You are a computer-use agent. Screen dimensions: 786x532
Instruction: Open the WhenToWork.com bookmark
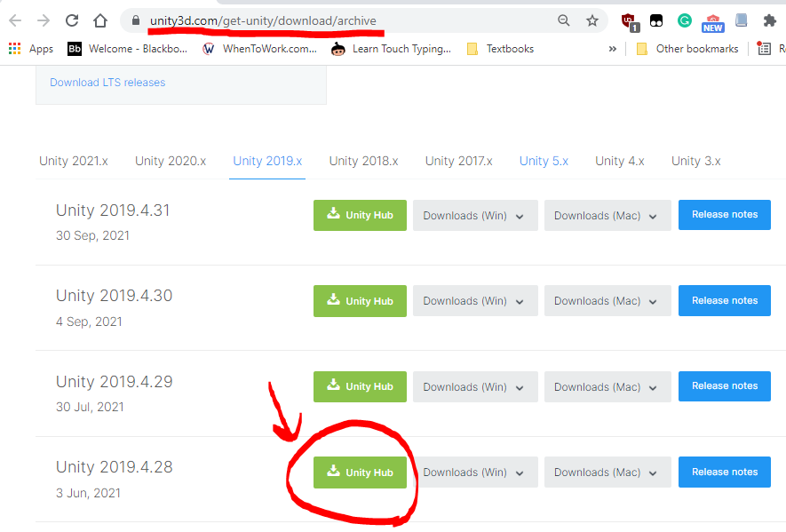259,49
